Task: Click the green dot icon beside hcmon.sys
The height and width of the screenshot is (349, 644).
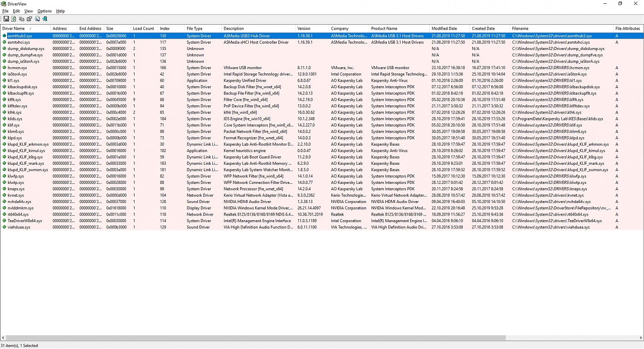Action: click(x=4, y=68)
